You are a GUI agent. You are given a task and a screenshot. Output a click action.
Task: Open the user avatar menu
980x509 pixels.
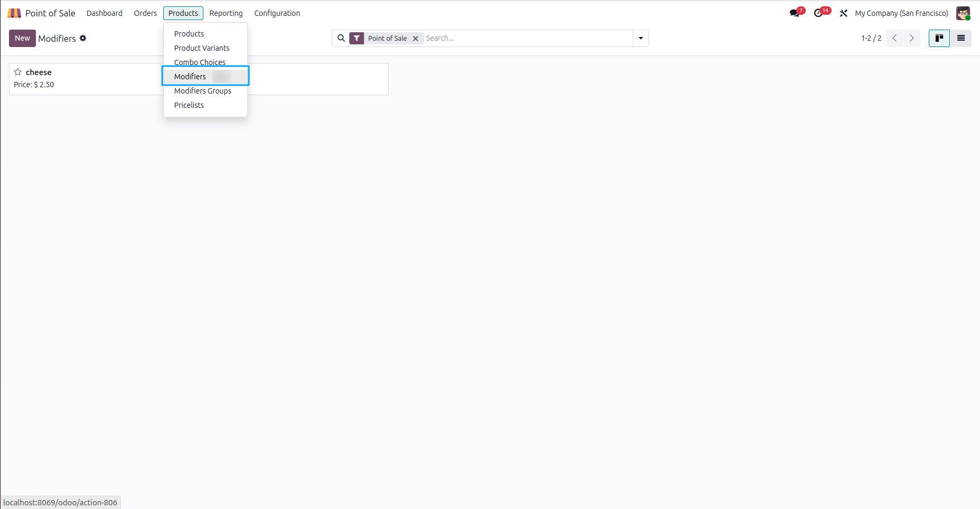click(x=963, y=13)
